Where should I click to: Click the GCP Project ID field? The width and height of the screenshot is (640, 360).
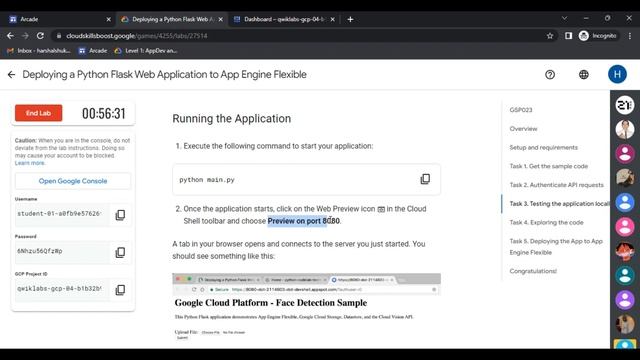[x=62, y=289]
